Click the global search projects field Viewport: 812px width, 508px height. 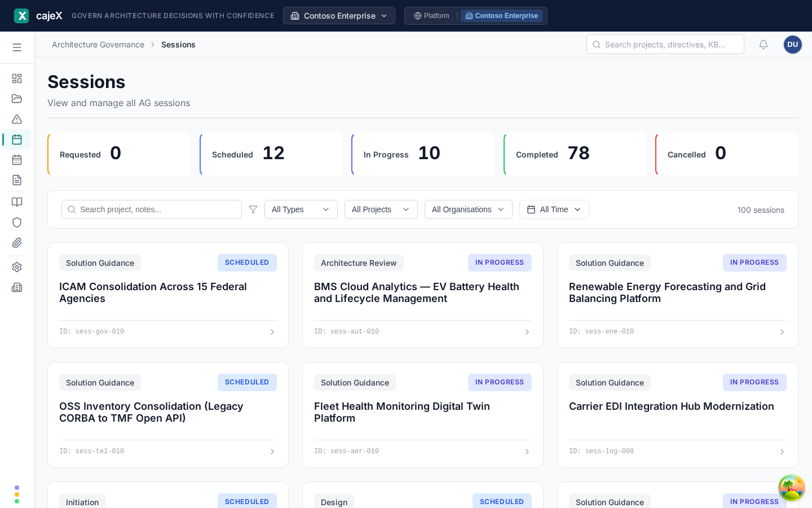coord(665,45)
